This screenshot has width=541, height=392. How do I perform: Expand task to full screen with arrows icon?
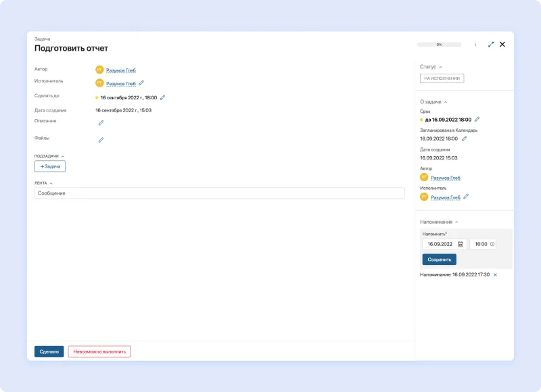pyautogui.click(x=491, y=45)
